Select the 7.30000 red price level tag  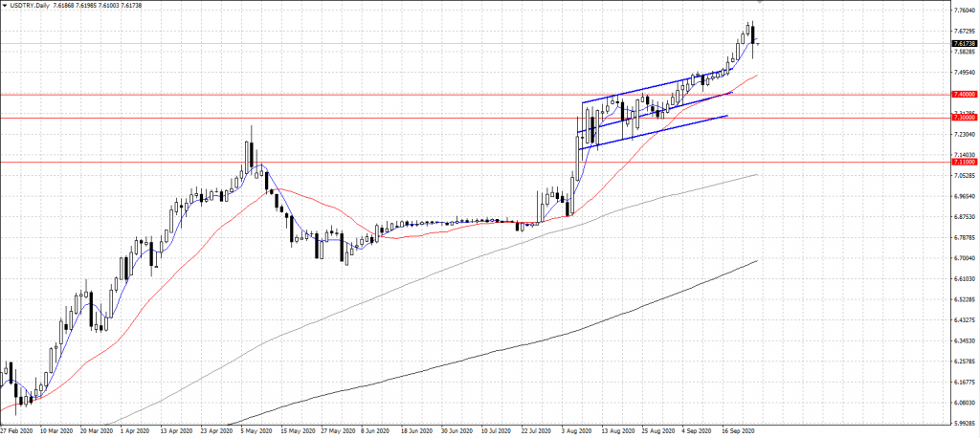coord(965,117)
